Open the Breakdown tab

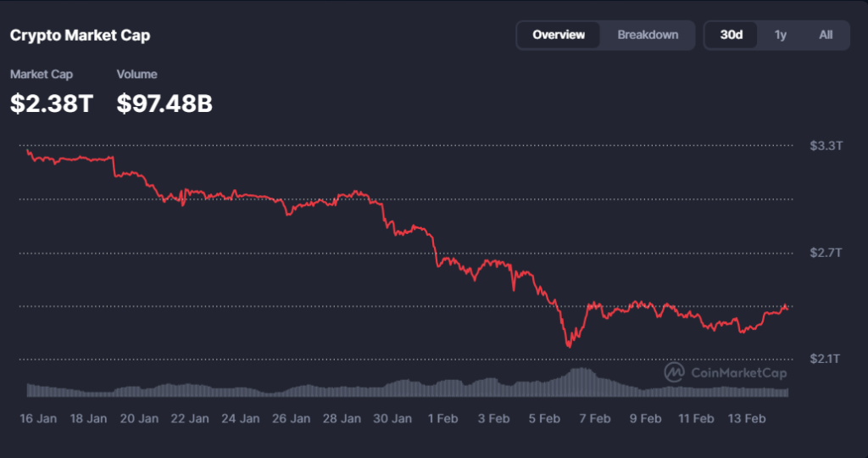coord(648,35)
